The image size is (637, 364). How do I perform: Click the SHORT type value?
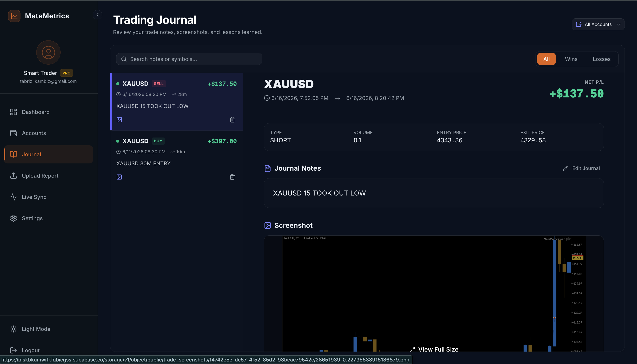point(280,140)
